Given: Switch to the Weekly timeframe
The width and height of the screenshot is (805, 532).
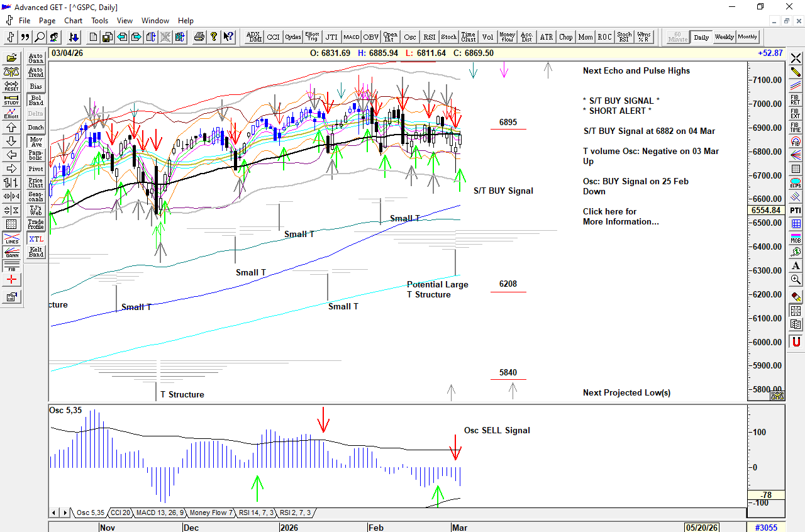Looking at the screenshot, I should click(x=724, y=37).
